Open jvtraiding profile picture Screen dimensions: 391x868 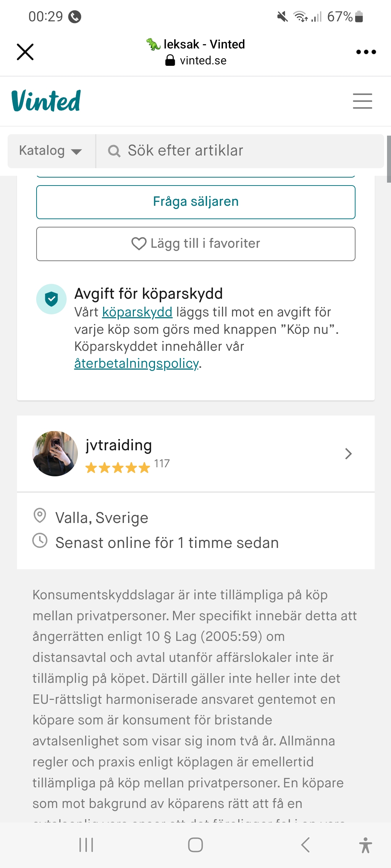(x=55, y=454)
